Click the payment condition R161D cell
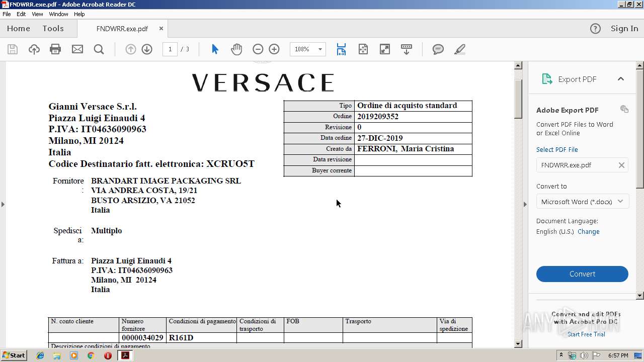The width and height of the screenshot is (644, 362). [201, 338]
